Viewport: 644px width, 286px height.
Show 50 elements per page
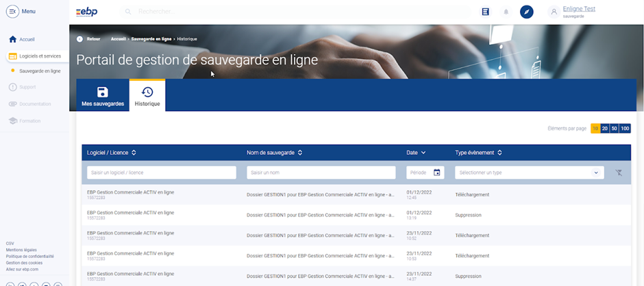pos(614,129)
